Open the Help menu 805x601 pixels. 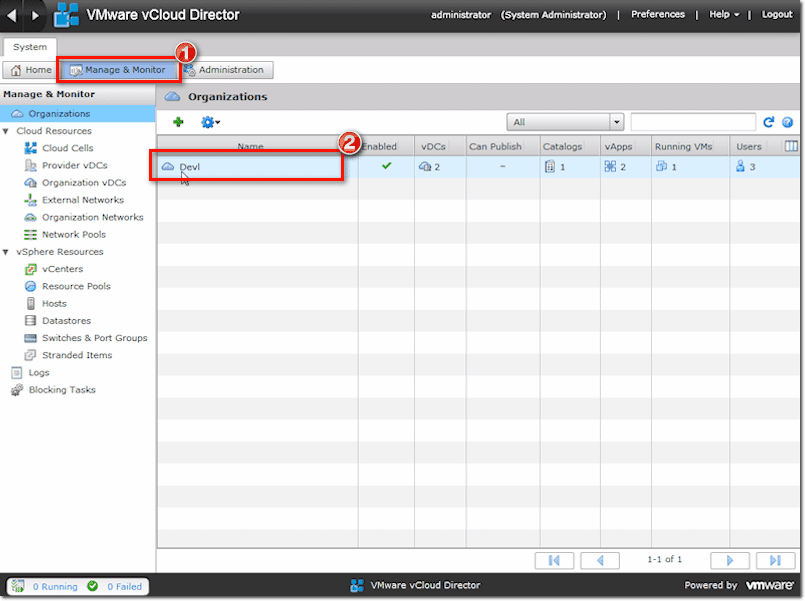click(x=724, y=14)
